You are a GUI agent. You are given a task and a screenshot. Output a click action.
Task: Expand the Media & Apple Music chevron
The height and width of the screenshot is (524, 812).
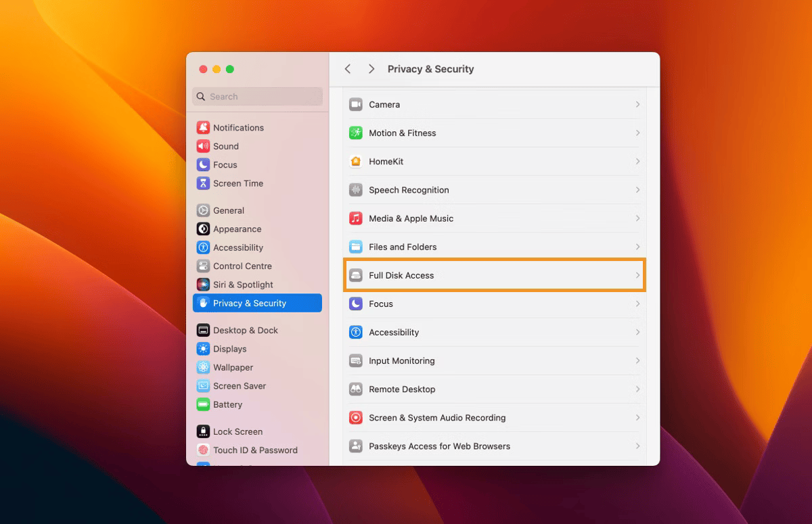637,218
